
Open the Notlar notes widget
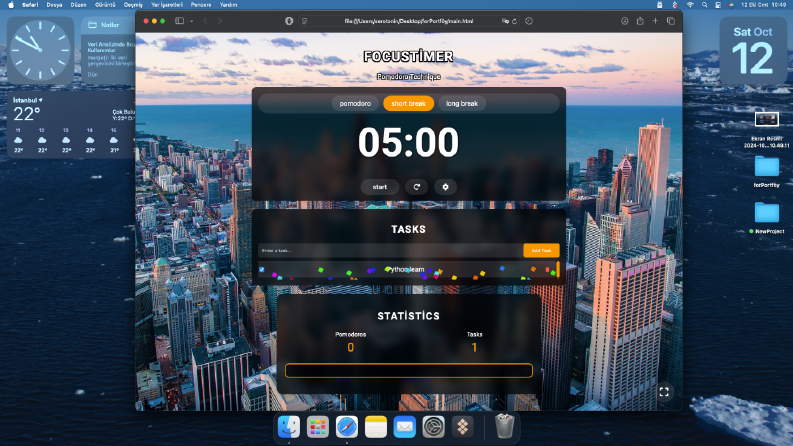(108, 51)
